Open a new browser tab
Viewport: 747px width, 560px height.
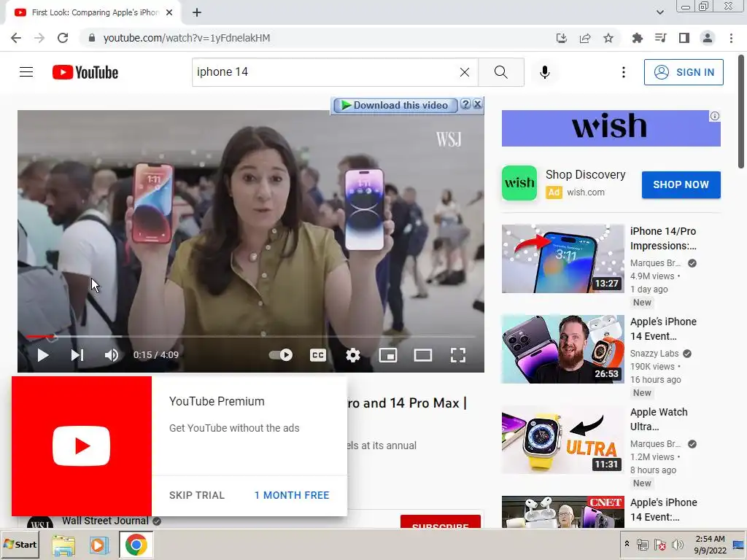(x=197, y=12)
